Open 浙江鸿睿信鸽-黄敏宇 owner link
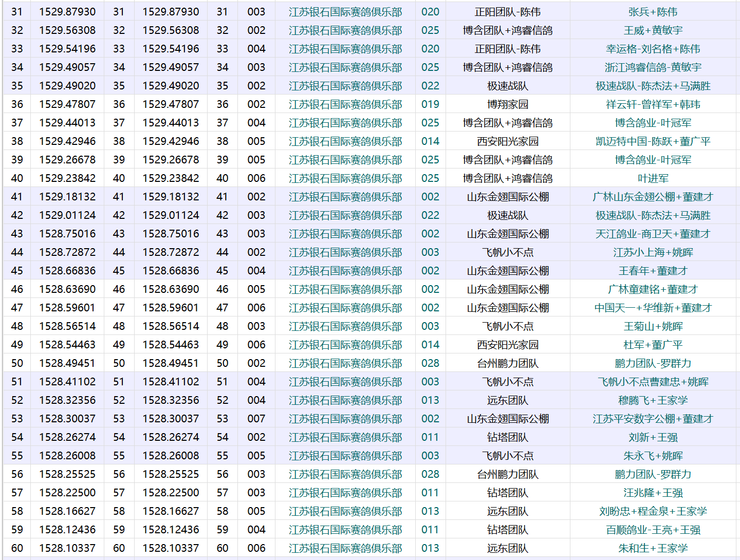This screenshot has height=560, width=740. click(653, 67)
